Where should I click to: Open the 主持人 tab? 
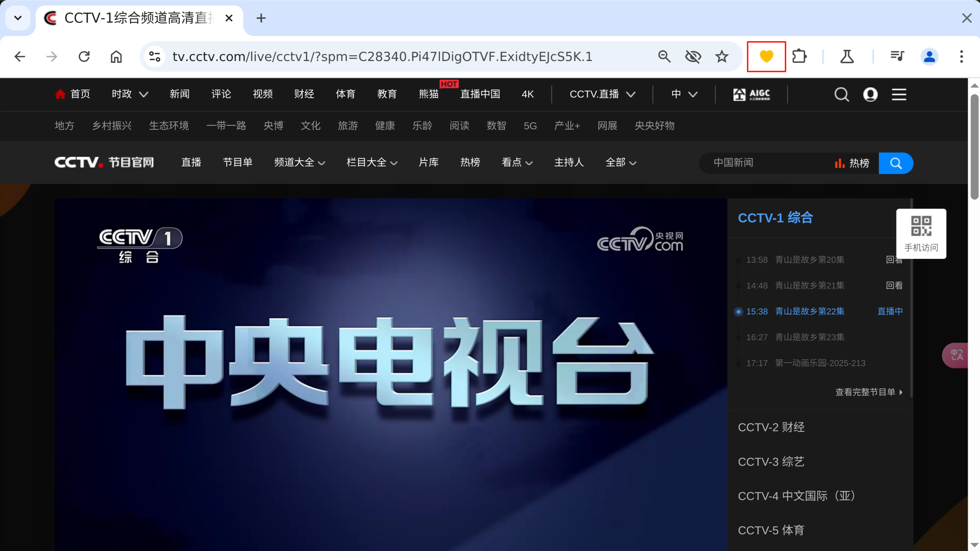(x=569, y=162)
